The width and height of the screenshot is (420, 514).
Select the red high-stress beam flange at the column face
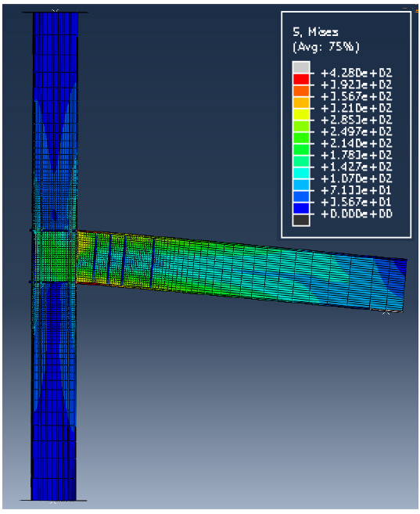[86, 232]
